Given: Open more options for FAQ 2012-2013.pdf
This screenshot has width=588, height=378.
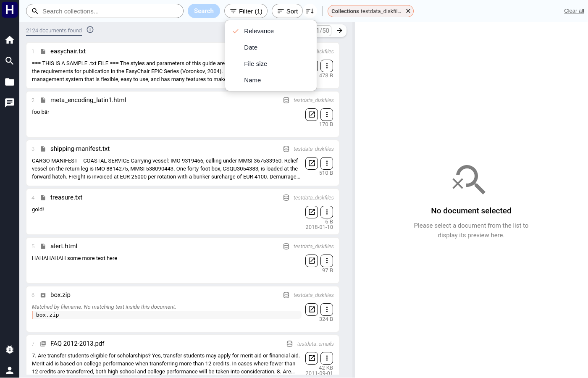Looking at the screenshot, I should coord(327,358).
